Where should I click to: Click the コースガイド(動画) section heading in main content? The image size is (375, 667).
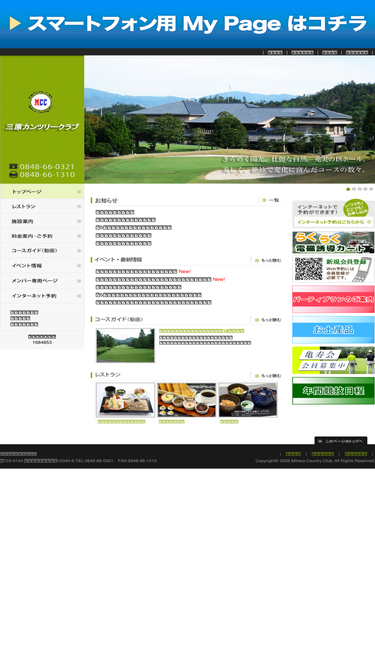coord(119,319)
